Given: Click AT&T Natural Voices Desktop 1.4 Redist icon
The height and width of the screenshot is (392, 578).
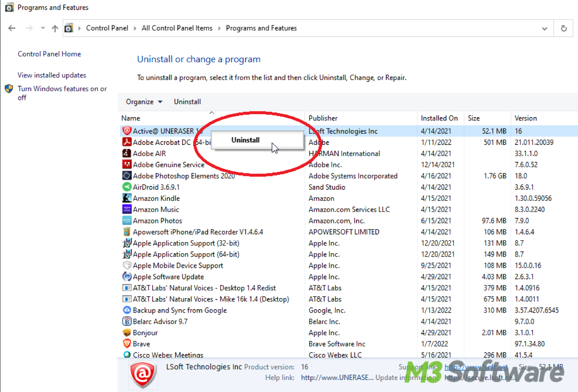Looking at the screenshot, I should pos(127,288).
